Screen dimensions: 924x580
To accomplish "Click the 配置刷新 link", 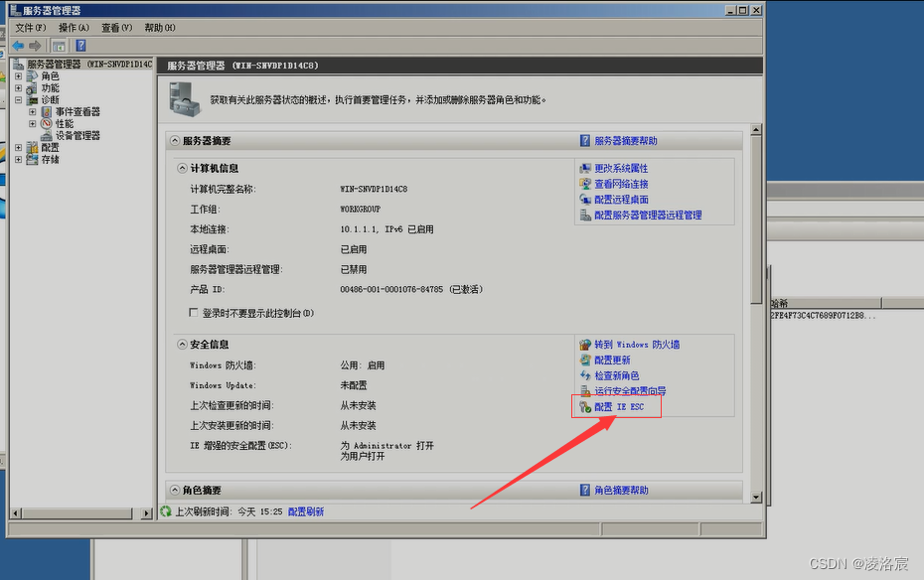I will click(x=306, y=511).
